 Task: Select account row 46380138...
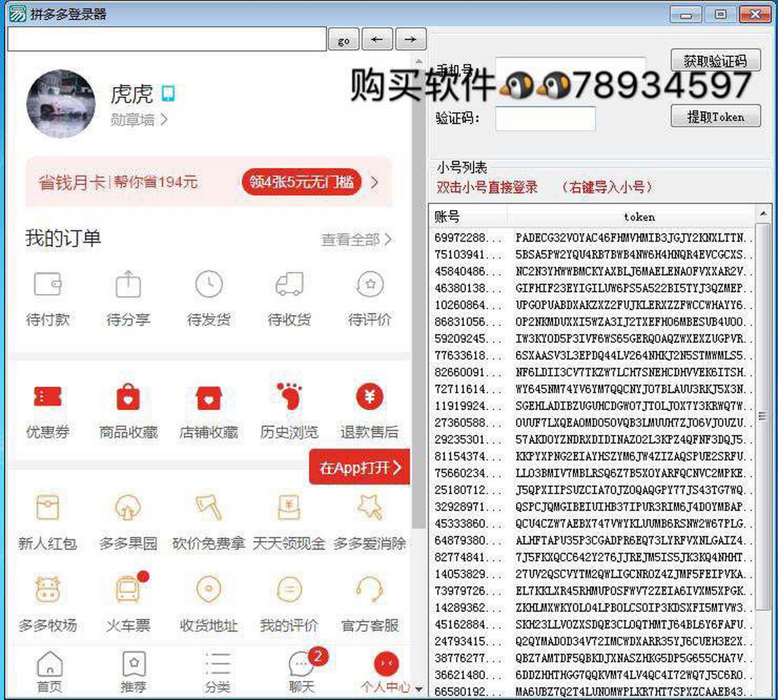point(593,288)
